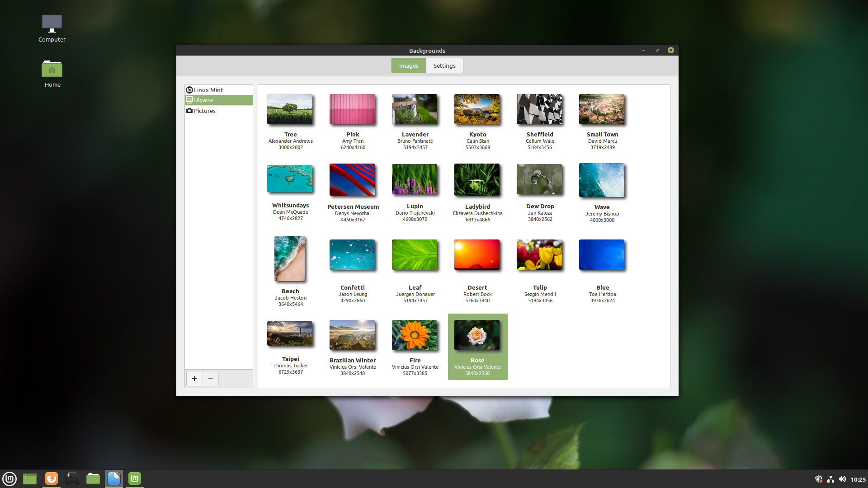Select the Confetti wallpaper by Jason Leung

[x=352, y=254]
